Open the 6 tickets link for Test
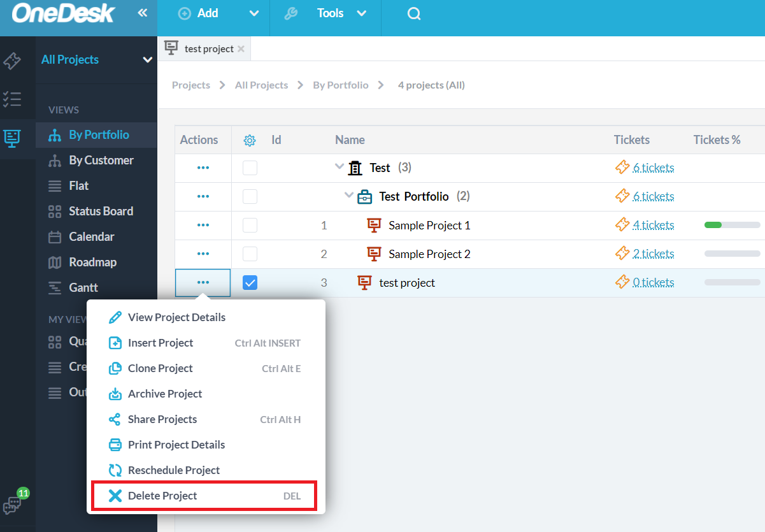 pyautogui.click(x=654, y=168)
